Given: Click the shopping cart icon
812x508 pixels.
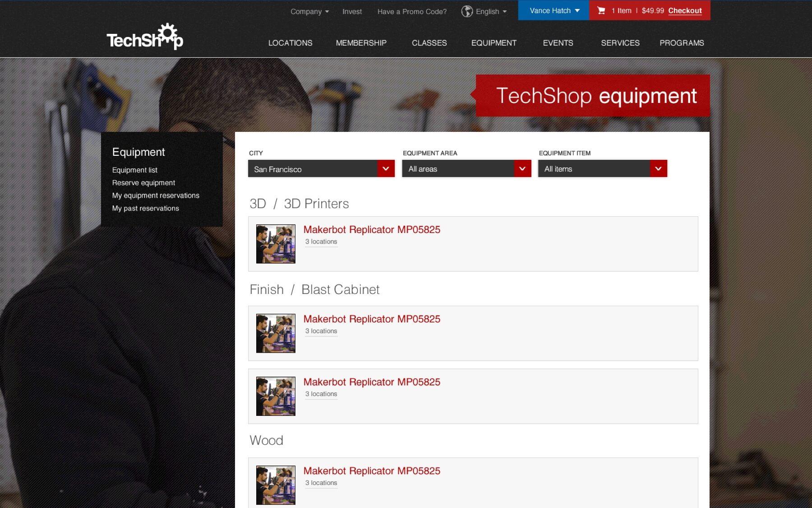Looking at the screenshot, I should click(601, 10).
